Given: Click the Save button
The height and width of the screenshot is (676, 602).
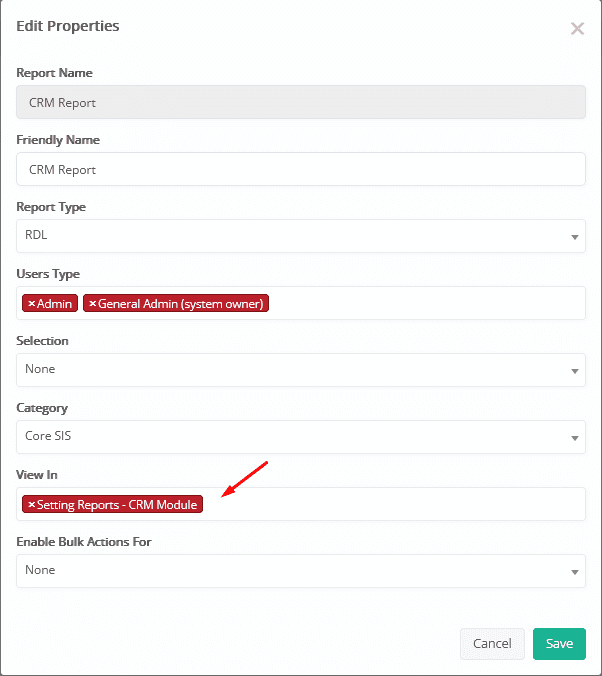Looking at the screenshot, I should (x=559, y=644).
